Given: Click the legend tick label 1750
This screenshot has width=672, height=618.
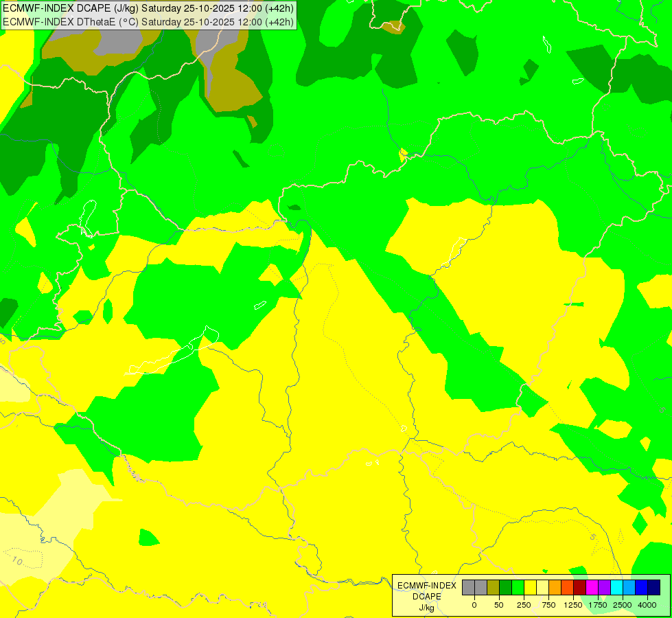Looking at the screenshot, I should (x=598, y=605).
